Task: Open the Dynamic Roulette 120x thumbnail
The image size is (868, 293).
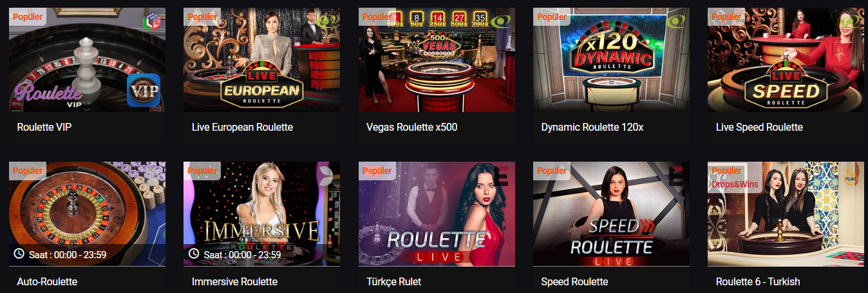Action: coord(611,60)
